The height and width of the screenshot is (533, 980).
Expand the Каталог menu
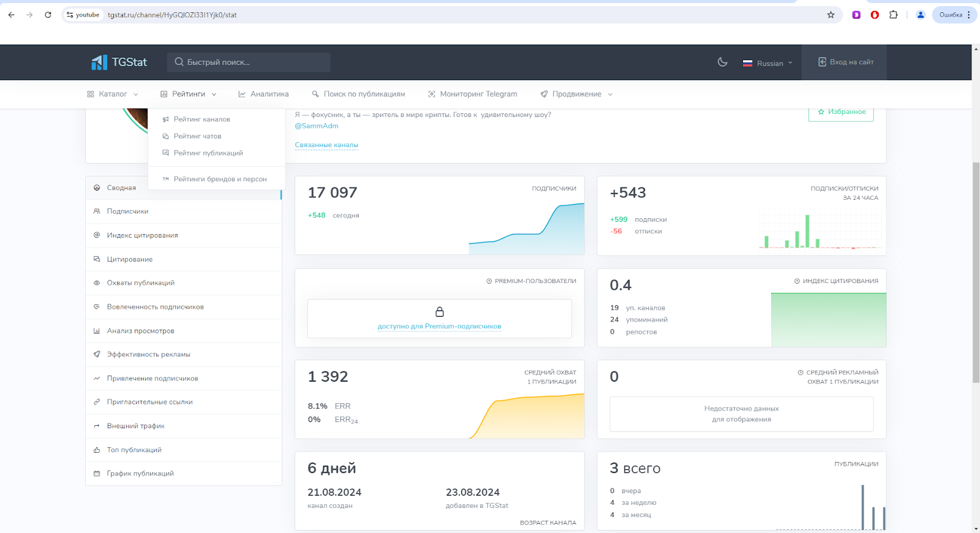click(x=113, y=94)
